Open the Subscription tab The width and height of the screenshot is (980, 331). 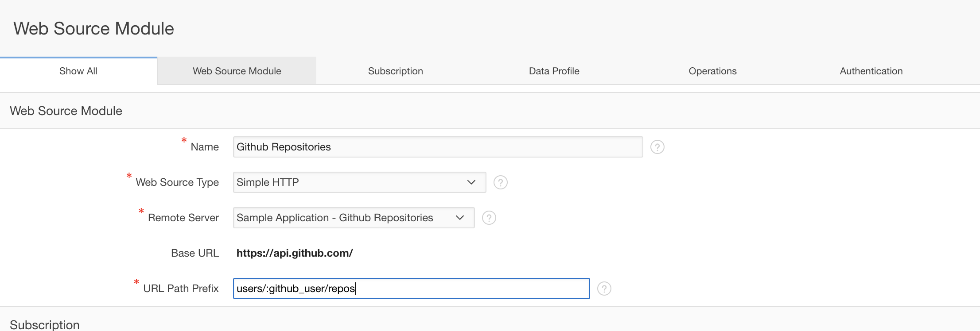(x=395, y=71)
